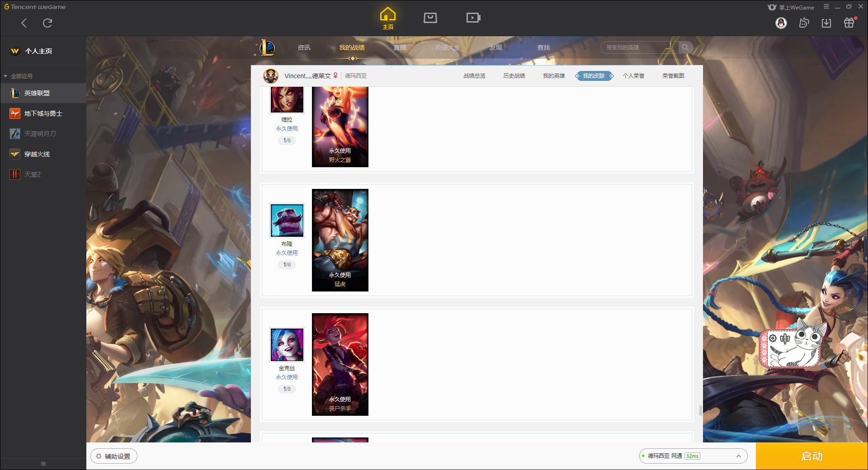The width and height of the screenshot is (868, 470).
Task: Go back with the left arrow icon
Action: (x=24, y=23)
